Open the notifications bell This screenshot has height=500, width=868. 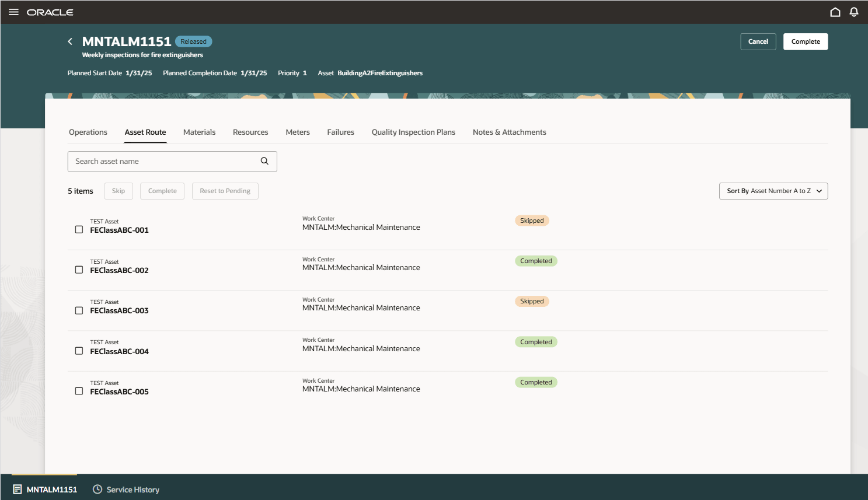[x=854, y=12]
